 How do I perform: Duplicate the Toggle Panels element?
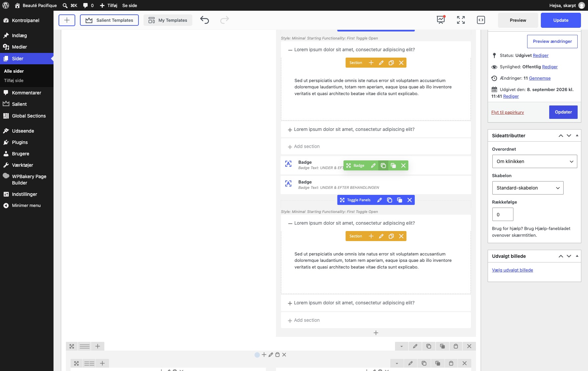click(389, 200)
